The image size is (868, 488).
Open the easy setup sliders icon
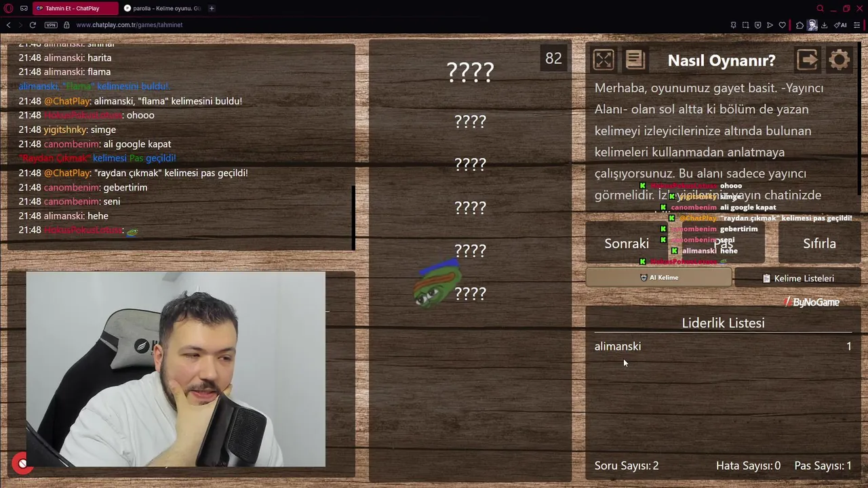(857, 25)
